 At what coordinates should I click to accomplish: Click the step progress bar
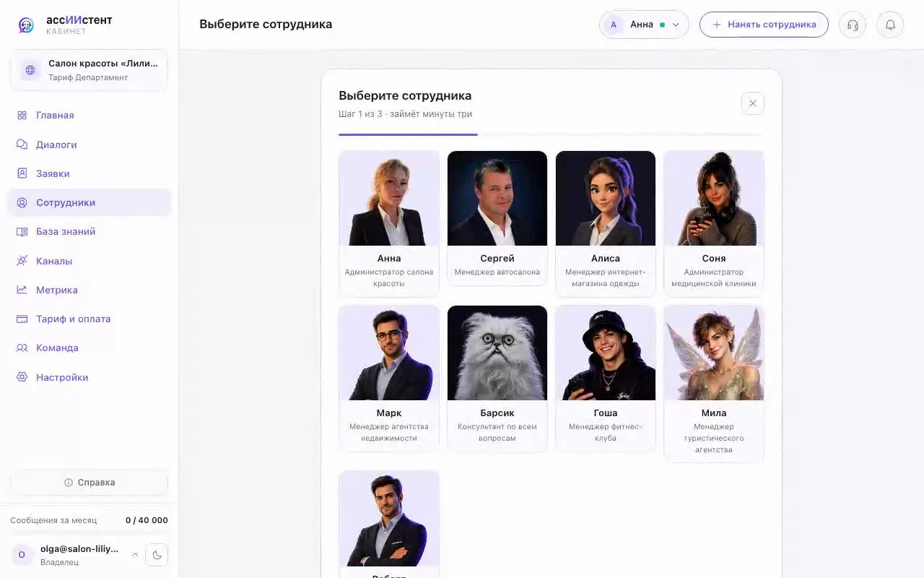tap(550, 134)
